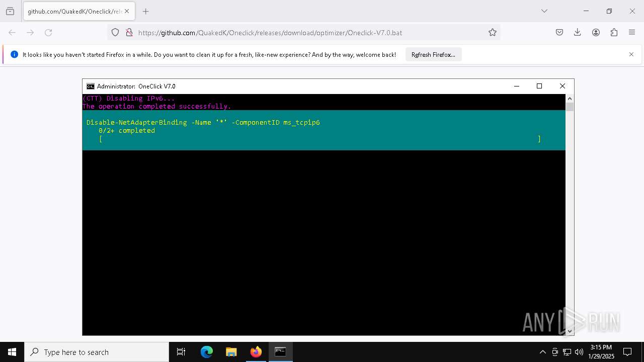644x362 pixels.
Task: Click the console vertical scrollbar thumb
Action: tap(570, 107)
